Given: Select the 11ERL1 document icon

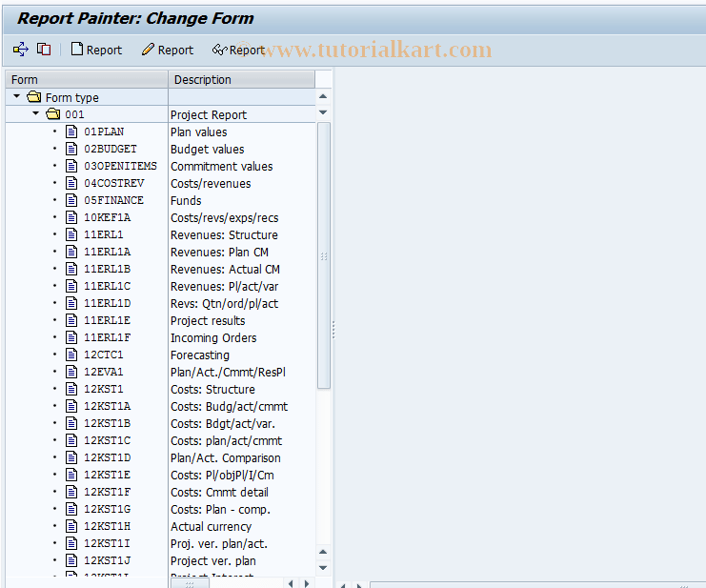Looking at the screenshot, I should coord(71,234).
